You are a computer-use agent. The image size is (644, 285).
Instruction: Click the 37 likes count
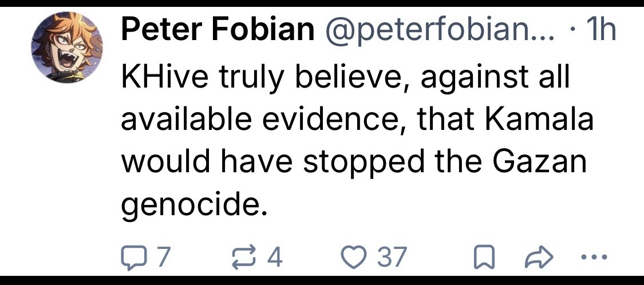click(392, 258)
